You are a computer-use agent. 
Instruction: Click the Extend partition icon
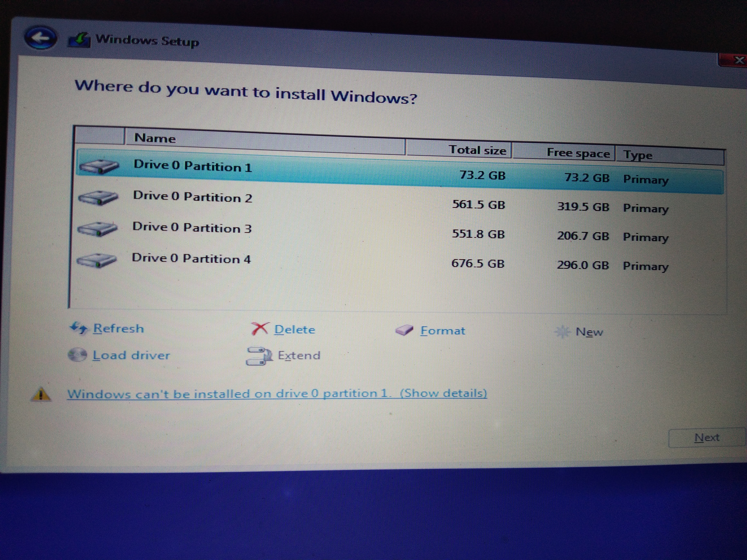[x=259, y=356]
